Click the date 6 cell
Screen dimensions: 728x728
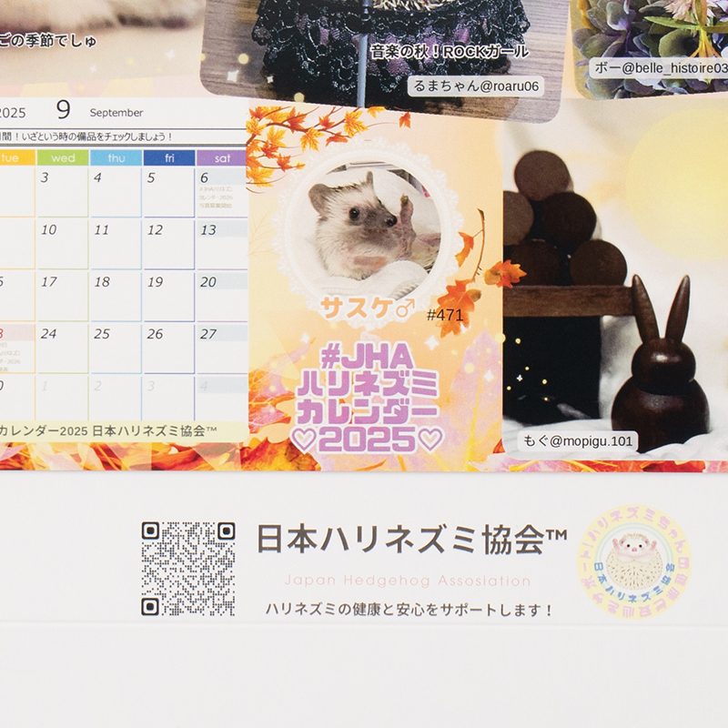222,192
